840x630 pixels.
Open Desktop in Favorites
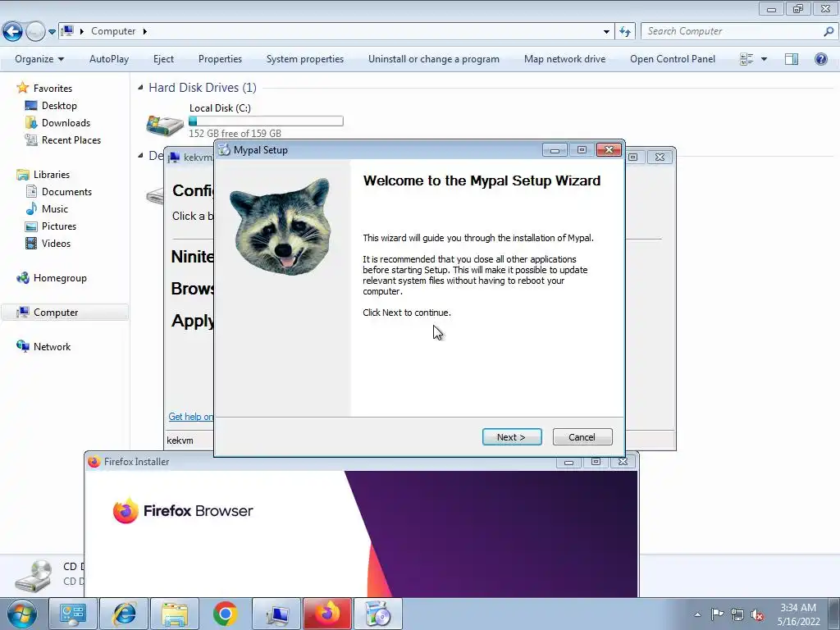[59, 106]
